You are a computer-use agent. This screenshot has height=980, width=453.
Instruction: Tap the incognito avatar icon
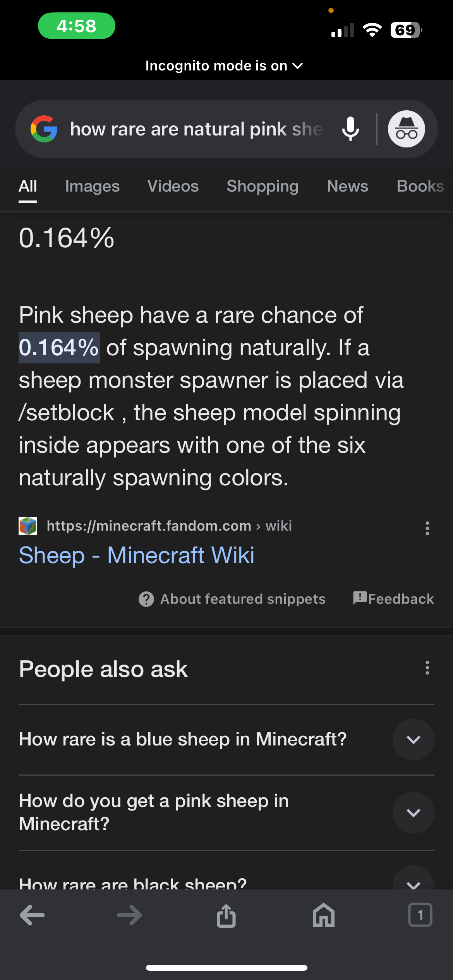(406, 129)
